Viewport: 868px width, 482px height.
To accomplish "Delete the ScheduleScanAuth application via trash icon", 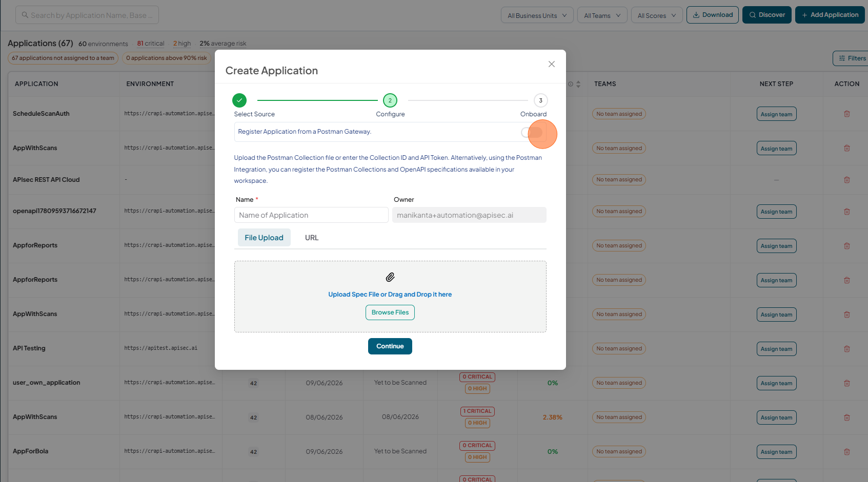I will click(x=847, y=114).
